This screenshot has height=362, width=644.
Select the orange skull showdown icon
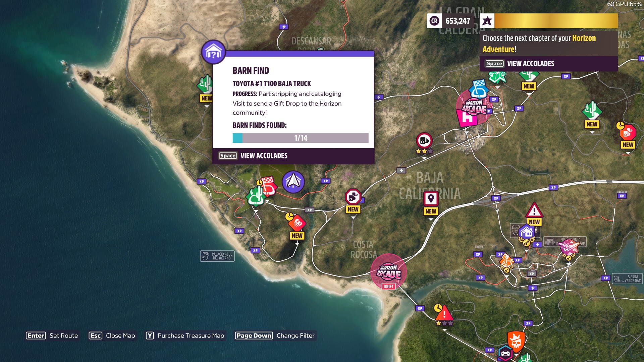[x=516, y=341]
